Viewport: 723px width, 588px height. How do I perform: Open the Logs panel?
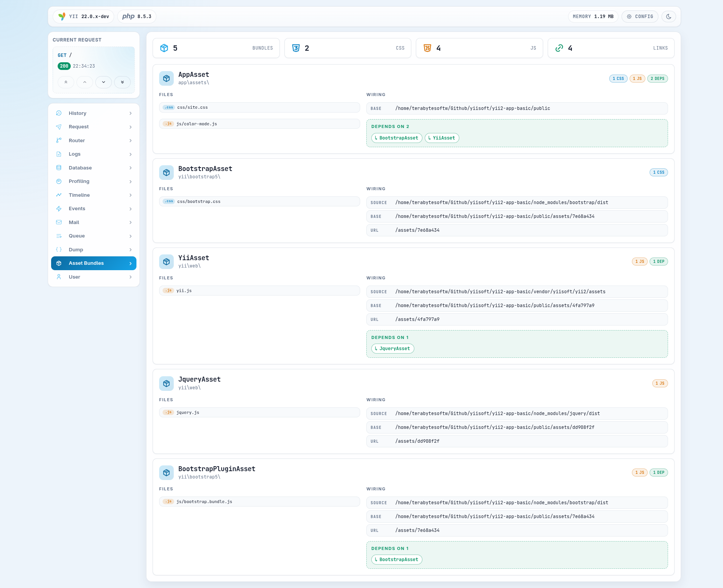coord(94,154)
